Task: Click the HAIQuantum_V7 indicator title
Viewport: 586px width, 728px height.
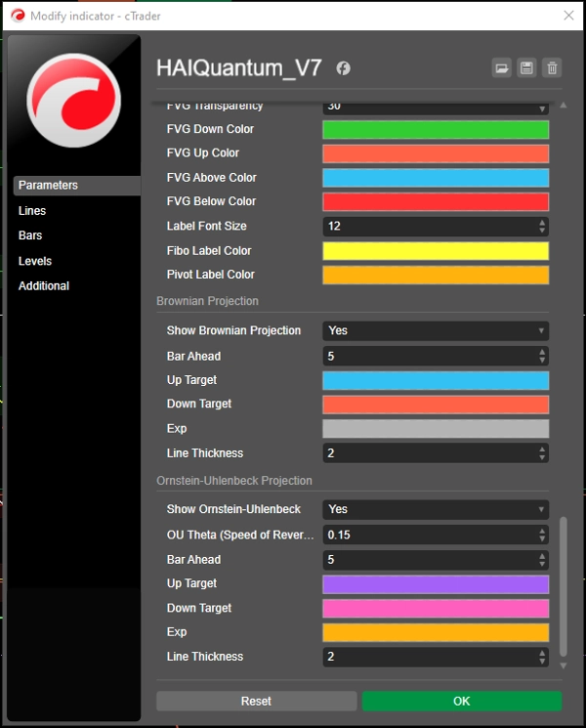Action: [239, 67]
